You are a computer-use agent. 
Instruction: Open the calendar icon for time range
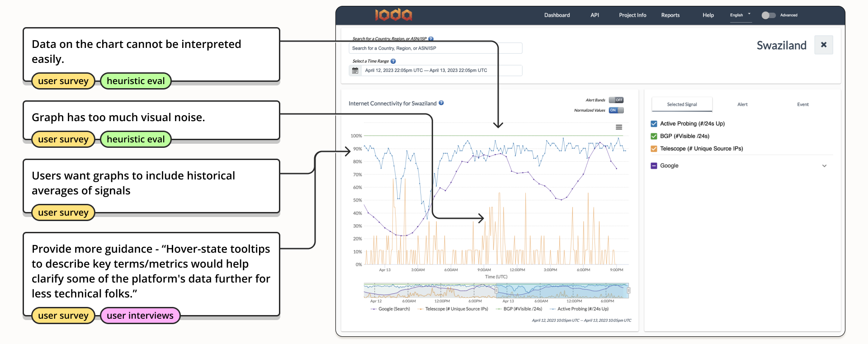355,71
